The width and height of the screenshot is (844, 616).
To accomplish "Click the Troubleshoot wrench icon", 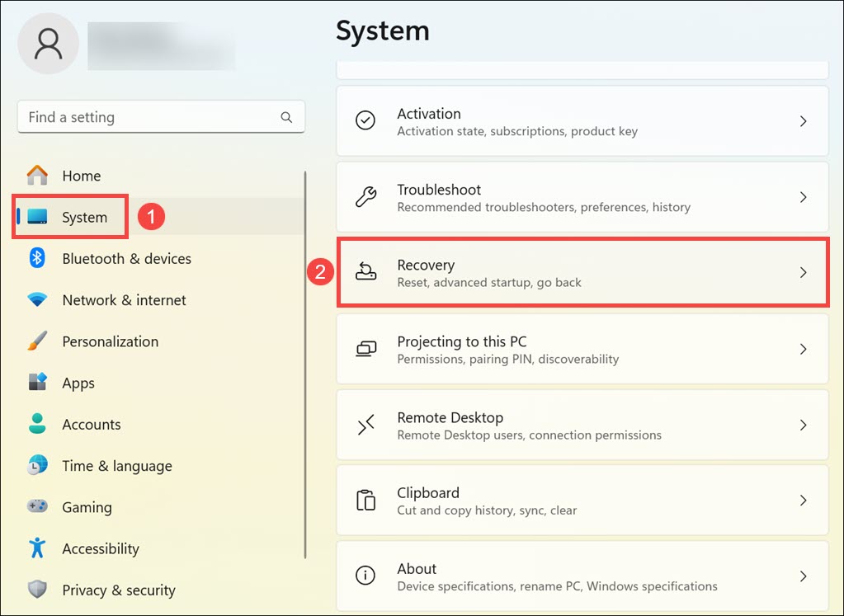I will (365, 197).
